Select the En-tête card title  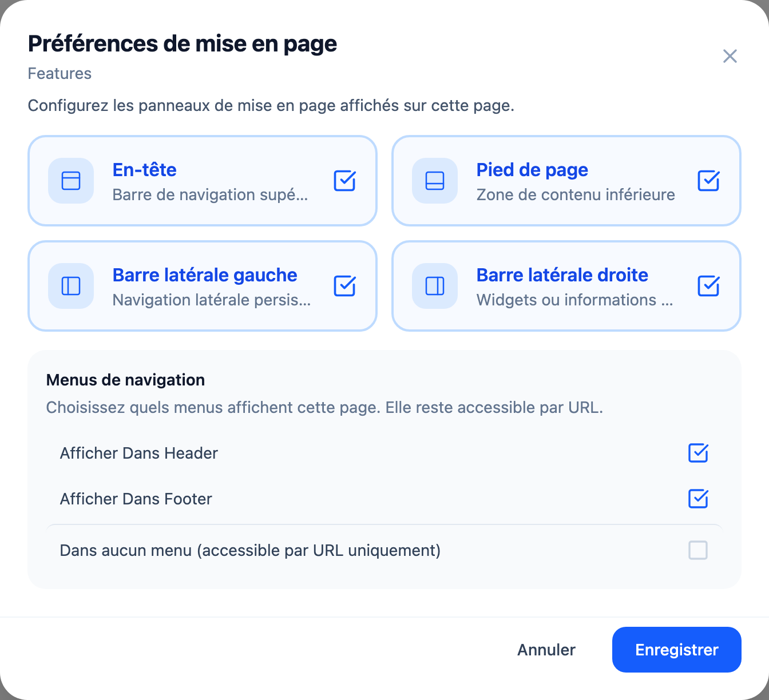pos(145,170)
